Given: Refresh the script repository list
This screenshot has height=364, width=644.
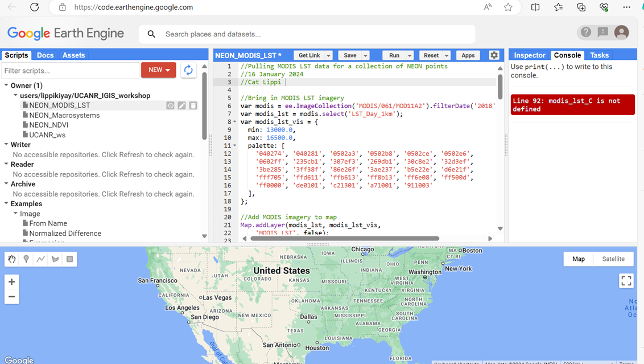Looking at the screenshot, I should click(x=188, y=70).
